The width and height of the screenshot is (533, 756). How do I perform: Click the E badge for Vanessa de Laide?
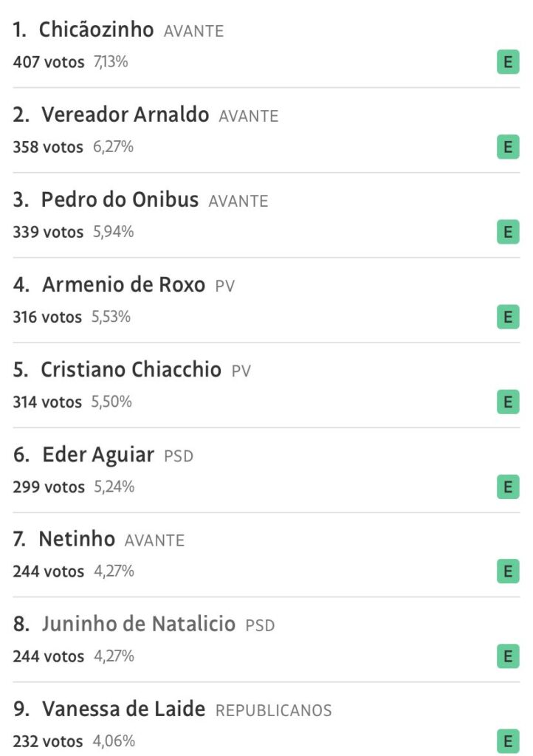507,741
